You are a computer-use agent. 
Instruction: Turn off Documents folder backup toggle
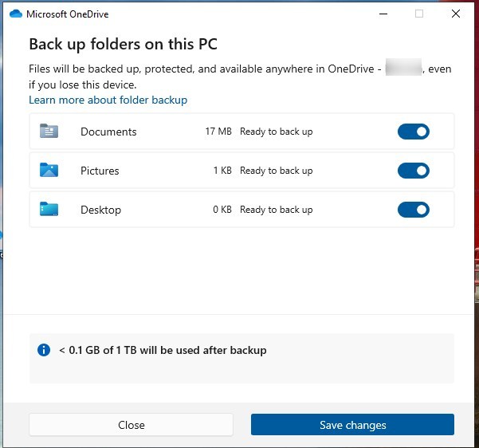pyautogui.click(x=413, y=132)
